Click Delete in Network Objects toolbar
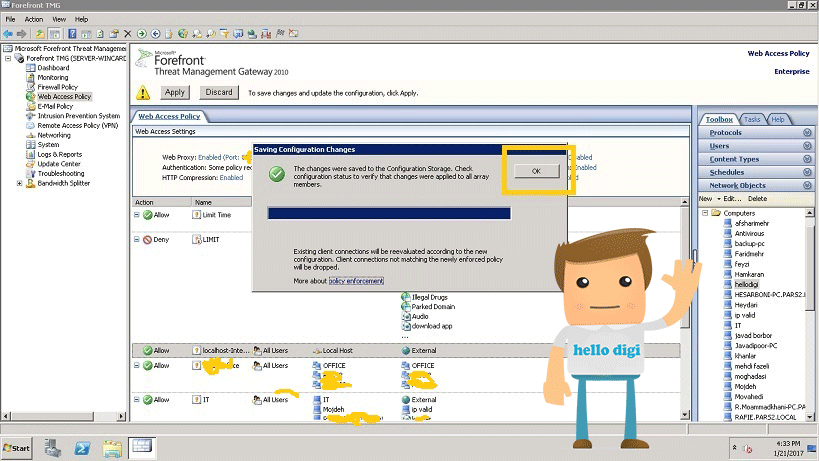 [757, 199]
